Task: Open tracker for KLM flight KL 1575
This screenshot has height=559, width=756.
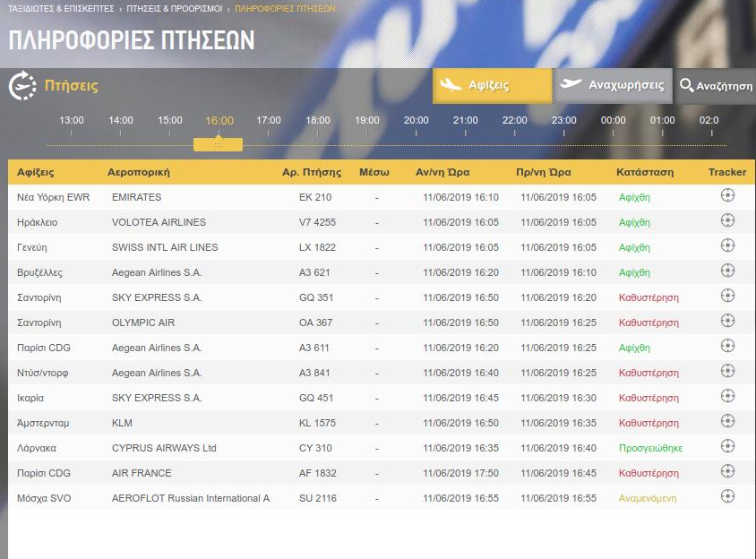Action: 727,421
